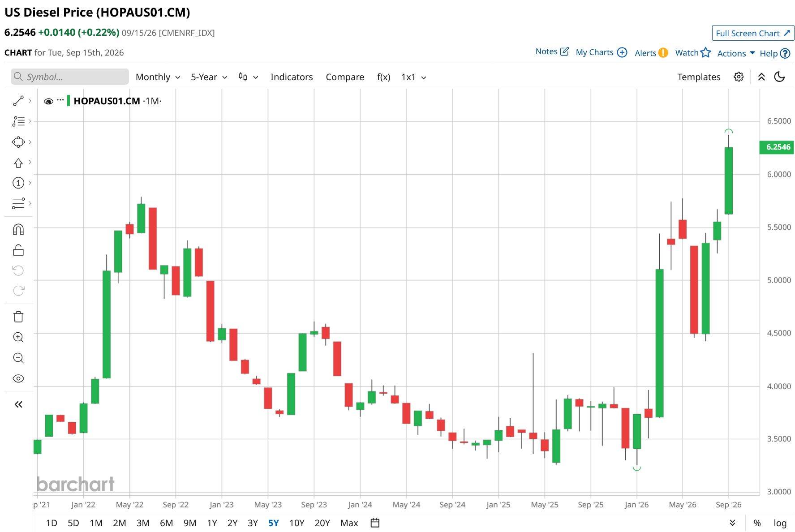795x532 pixels.
Task: Select the trend line drawing tool
Action: pos(18,101)
